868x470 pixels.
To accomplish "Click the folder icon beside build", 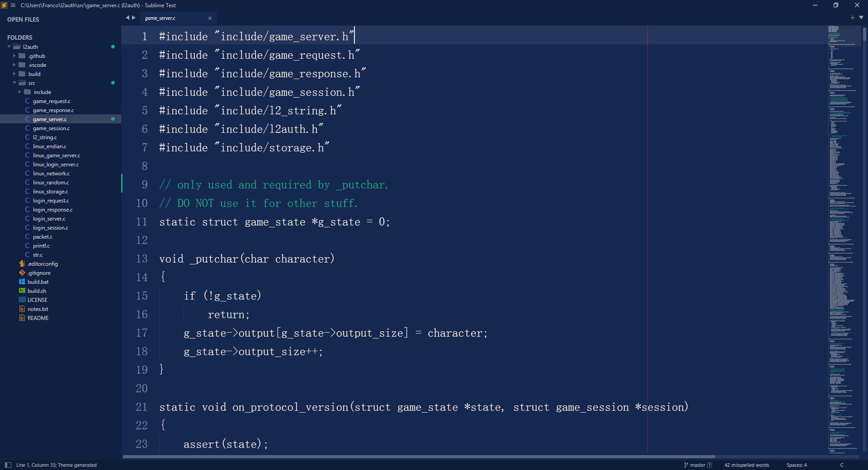I will tap(22, 74).
